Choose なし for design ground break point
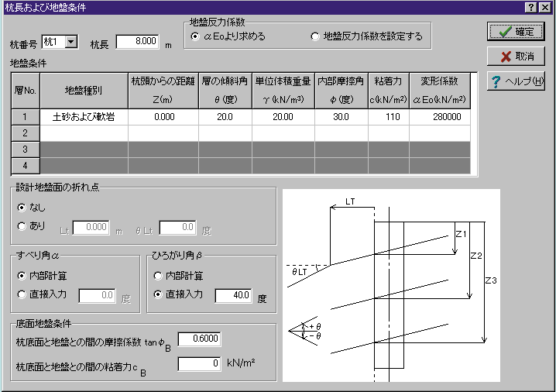 tap(22, 208)
